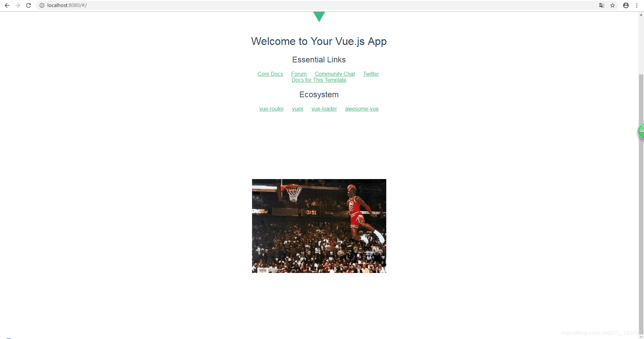Click the green floating badge at right edge
The width and height of the screenshot is (644, 339).
641,131
